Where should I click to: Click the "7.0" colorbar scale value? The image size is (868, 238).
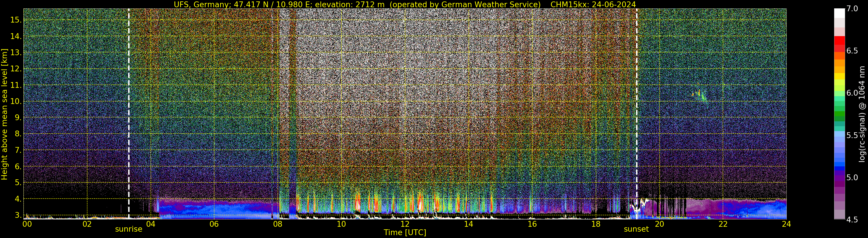852,9
